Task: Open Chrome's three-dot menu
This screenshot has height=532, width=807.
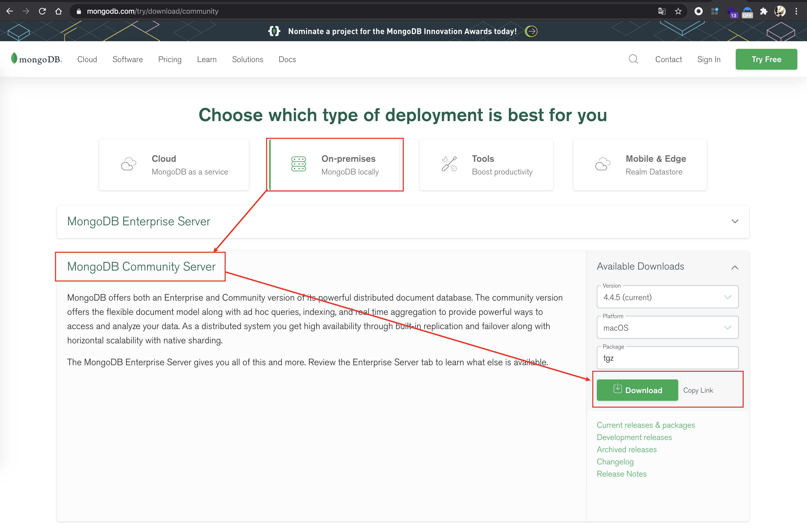Action: [796, 11]
